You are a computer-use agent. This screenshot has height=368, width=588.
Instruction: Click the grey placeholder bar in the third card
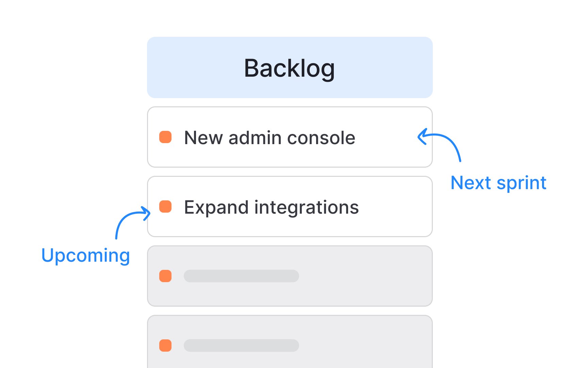click(x=241, y=276)
